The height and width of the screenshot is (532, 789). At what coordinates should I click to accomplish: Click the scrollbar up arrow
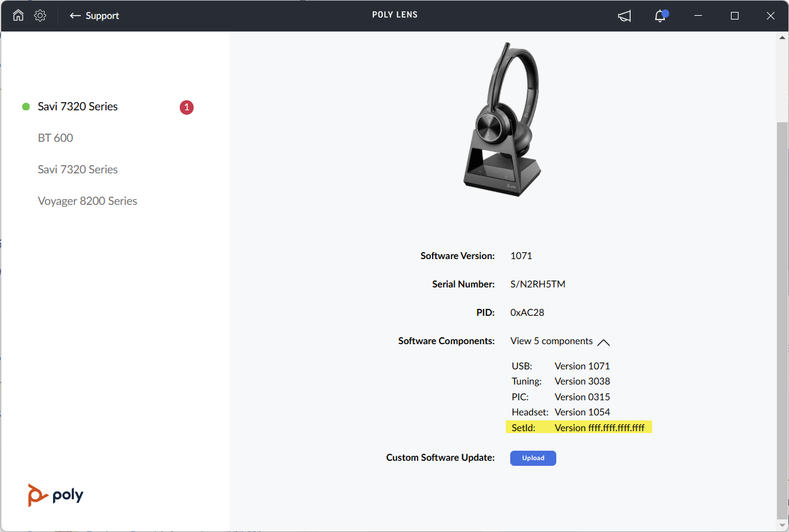pyautogui.click(x=782, y=38)
